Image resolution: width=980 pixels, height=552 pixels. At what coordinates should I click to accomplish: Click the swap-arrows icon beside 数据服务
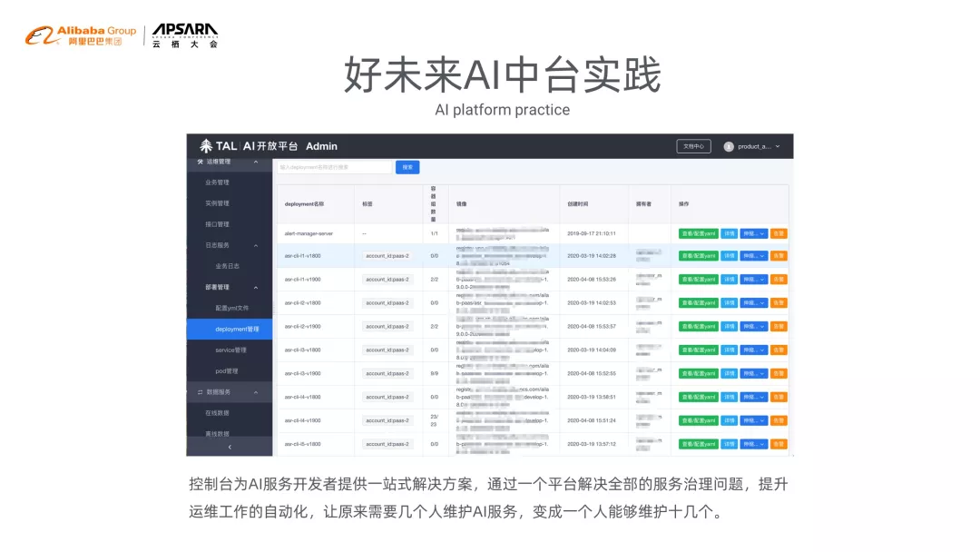coord(200,392)
